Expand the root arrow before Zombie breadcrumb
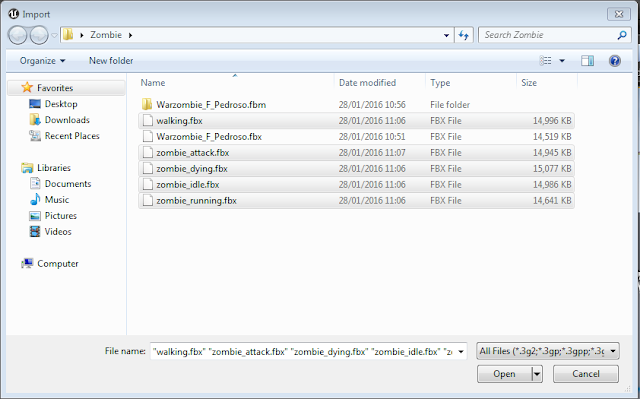640x399 pixels. [82, 35]
